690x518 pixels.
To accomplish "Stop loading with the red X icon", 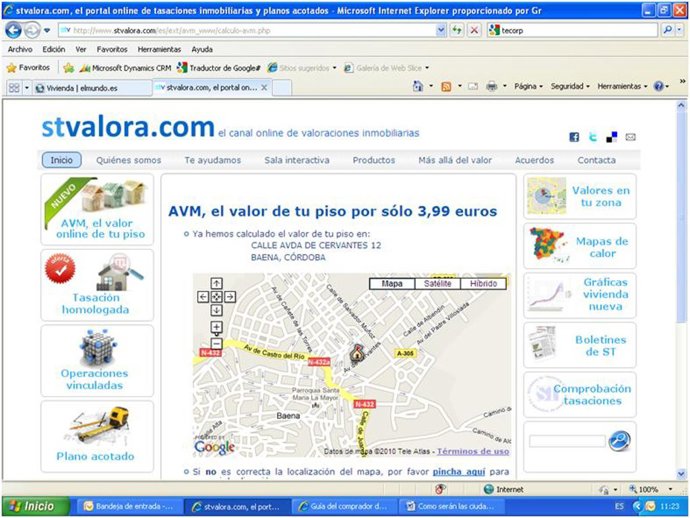I will [474, 30].
